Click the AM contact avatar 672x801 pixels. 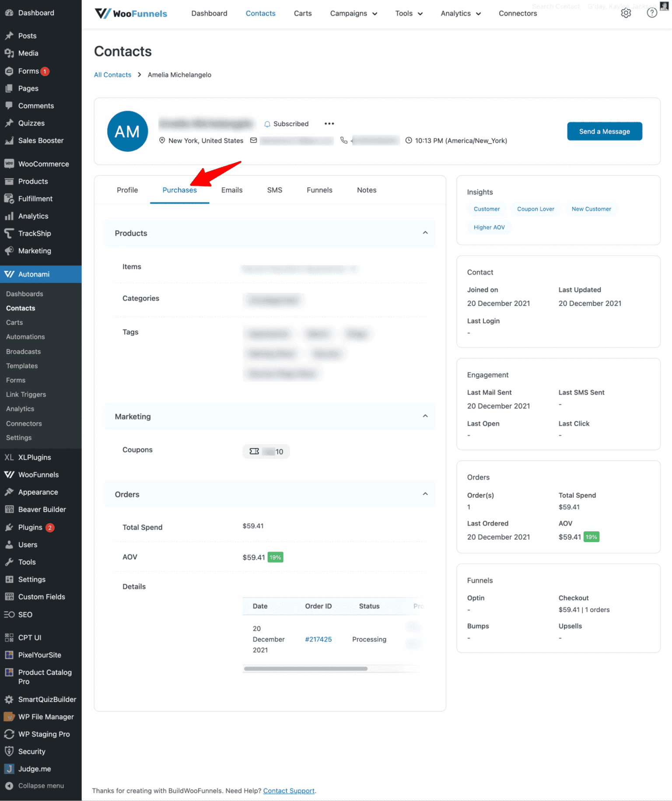127,131
